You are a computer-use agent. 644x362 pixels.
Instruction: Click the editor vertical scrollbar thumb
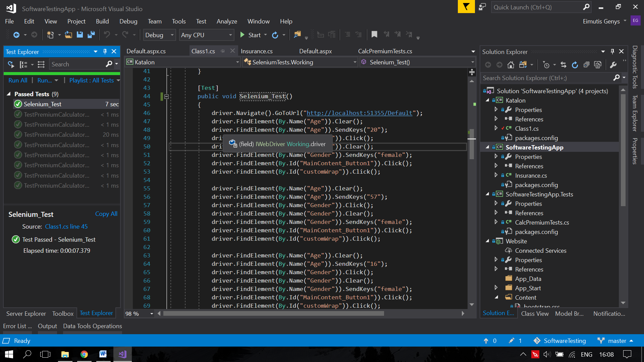[x=472, y=144]
